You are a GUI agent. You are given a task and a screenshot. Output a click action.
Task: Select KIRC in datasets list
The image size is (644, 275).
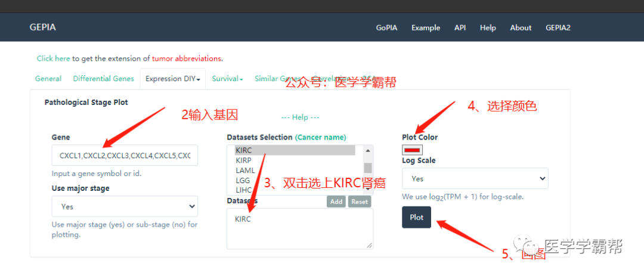(295, 150)
